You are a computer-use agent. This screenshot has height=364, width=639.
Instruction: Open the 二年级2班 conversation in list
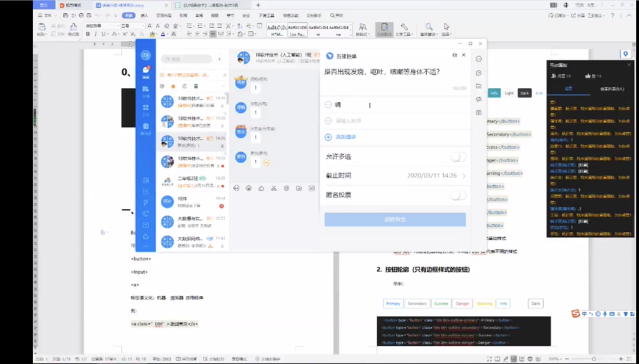point(193,182)
